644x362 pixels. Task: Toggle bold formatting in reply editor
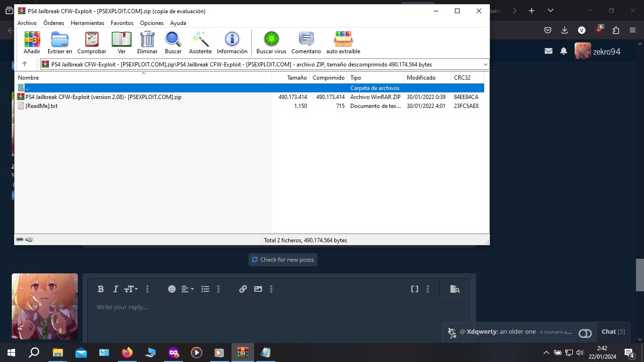[x=100, y=289]
